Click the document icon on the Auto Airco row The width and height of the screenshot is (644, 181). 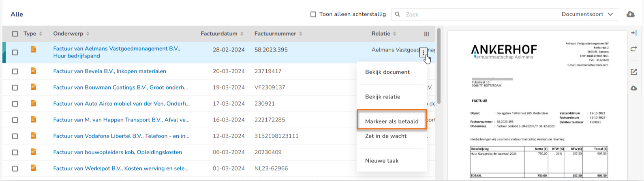34,103
